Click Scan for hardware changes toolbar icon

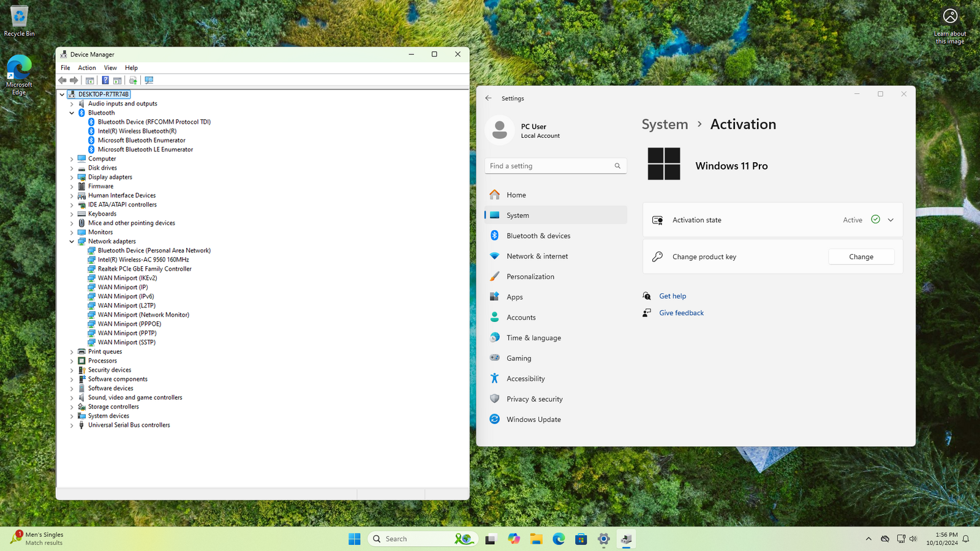point(149,80)
